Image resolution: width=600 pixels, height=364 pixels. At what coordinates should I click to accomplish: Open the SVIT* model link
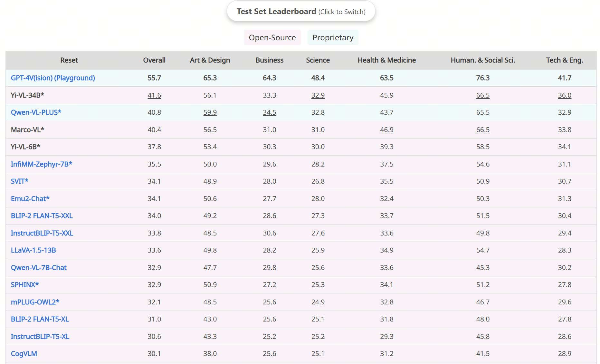tap(19, 181)
